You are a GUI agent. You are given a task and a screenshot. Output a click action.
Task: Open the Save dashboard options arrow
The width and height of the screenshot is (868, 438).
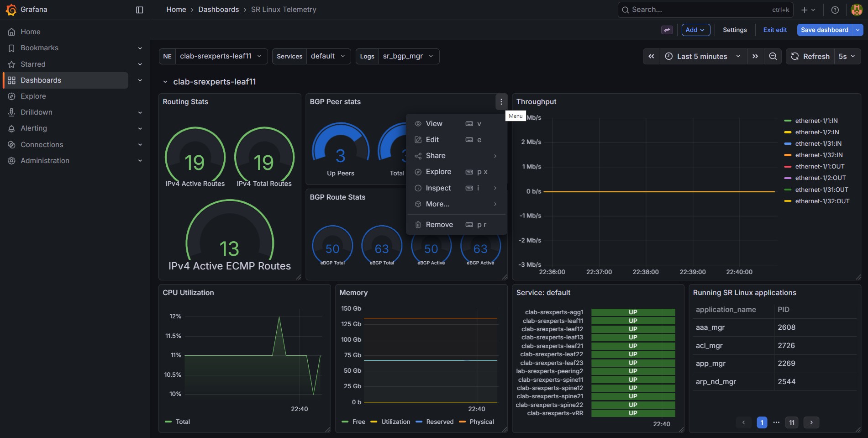858,30
